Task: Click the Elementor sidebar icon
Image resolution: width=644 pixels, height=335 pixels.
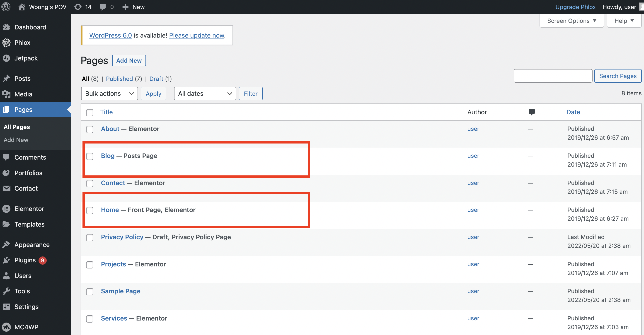Action: tap(7, 209)
